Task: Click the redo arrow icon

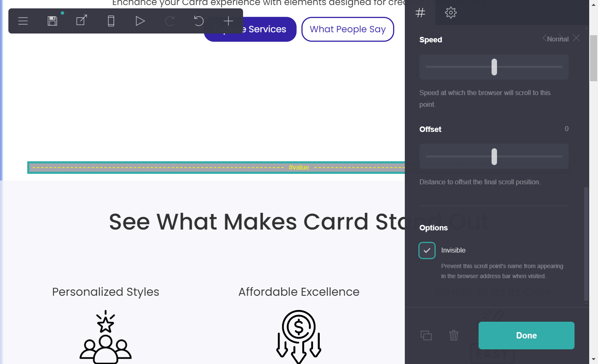Action: [x=170, y=21]
